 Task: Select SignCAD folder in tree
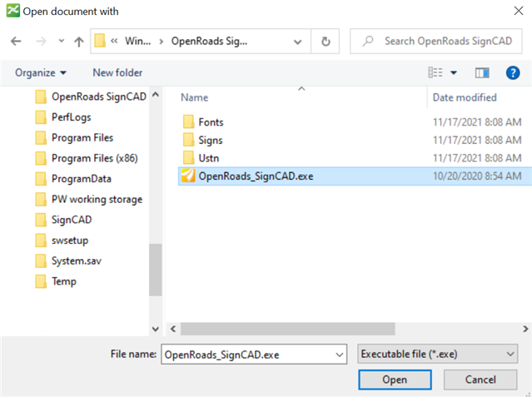click(72, 220)
